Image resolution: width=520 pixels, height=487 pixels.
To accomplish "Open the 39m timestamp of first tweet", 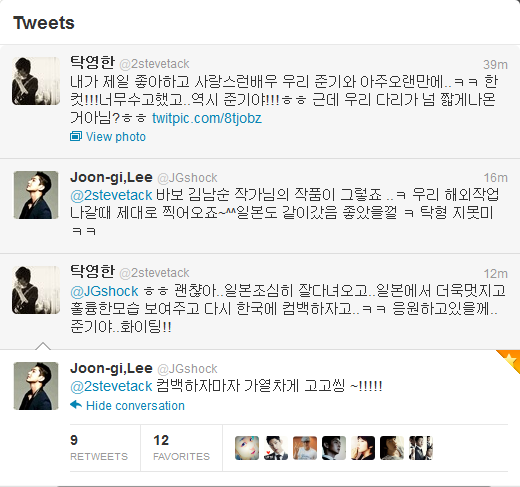I will click(x=495, y=65).
